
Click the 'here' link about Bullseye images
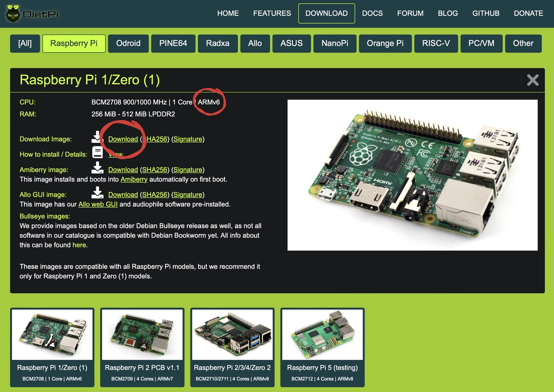pos(79,245)
